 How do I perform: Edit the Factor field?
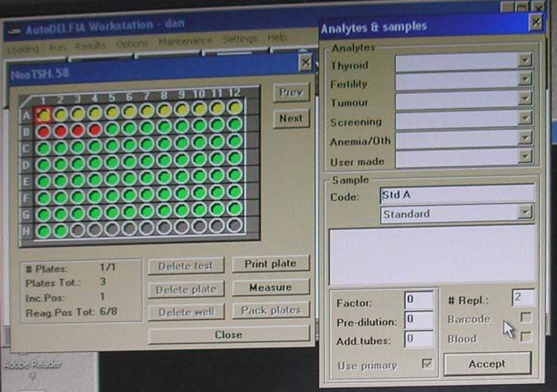tap(419, 300)
